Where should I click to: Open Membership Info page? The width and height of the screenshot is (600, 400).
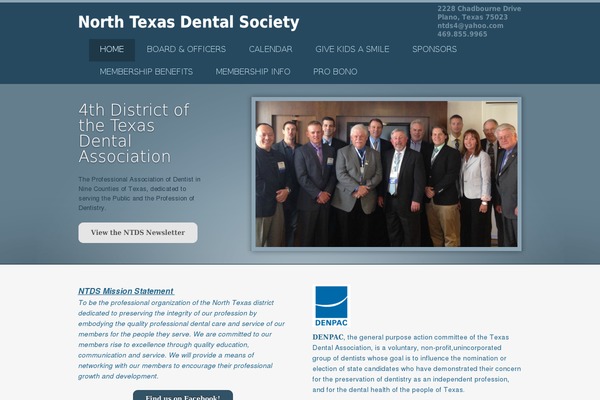pos(253,72)
